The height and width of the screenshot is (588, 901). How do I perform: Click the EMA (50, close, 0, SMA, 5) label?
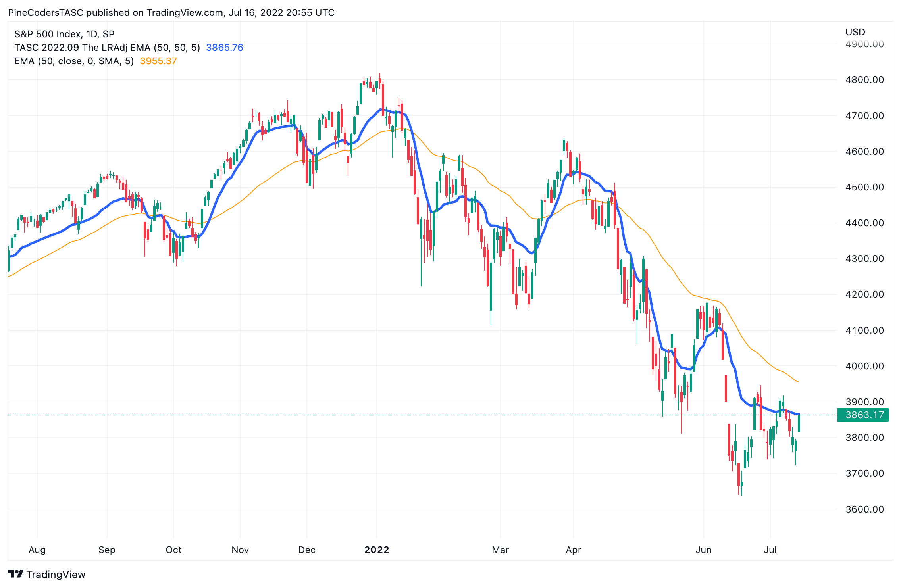[74, 61]
